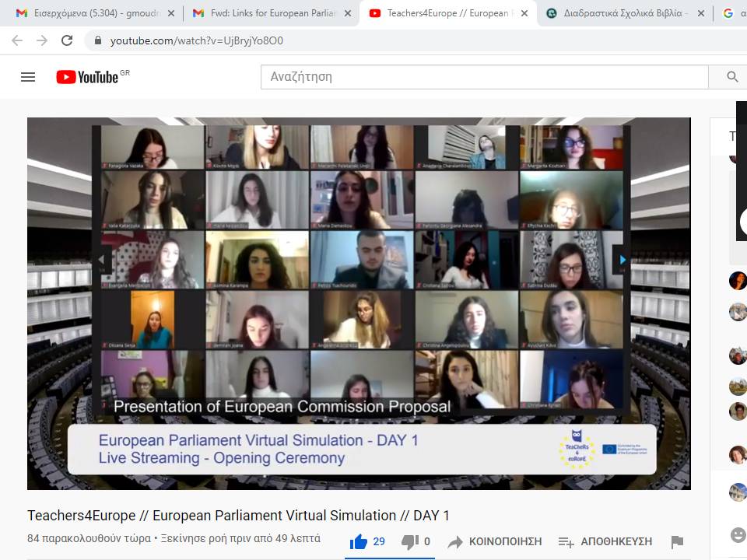Click the ΑΠΟΘΗΚΕΥΣΗ save button

point(607,541)
